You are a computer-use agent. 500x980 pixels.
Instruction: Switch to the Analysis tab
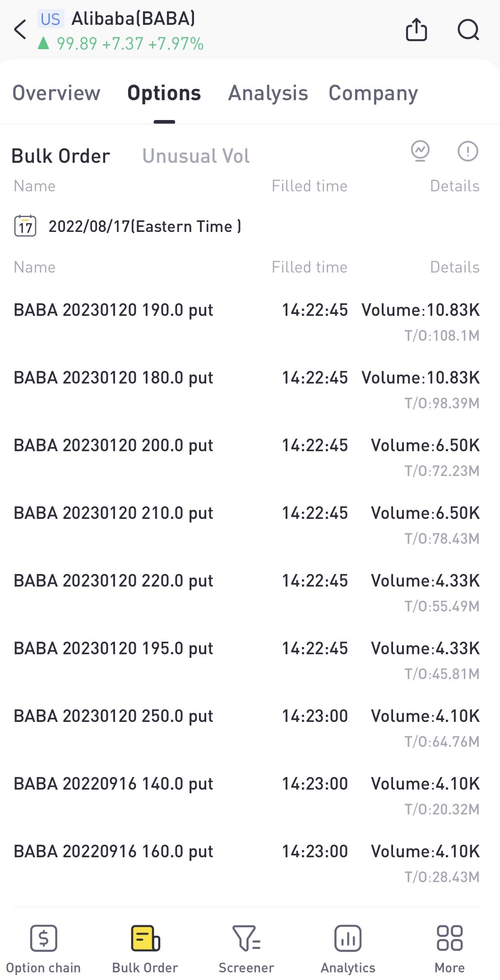[x=268, y=93]
